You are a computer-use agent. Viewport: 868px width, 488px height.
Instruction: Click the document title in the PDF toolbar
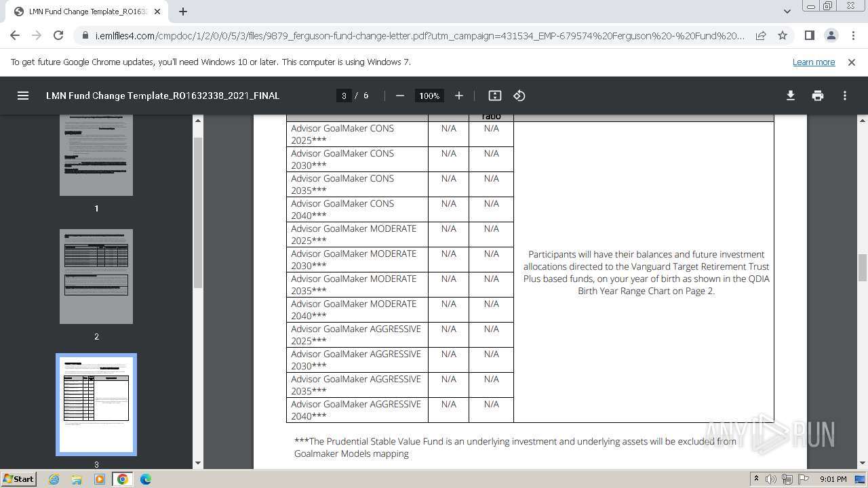click(x=163, y=96)
